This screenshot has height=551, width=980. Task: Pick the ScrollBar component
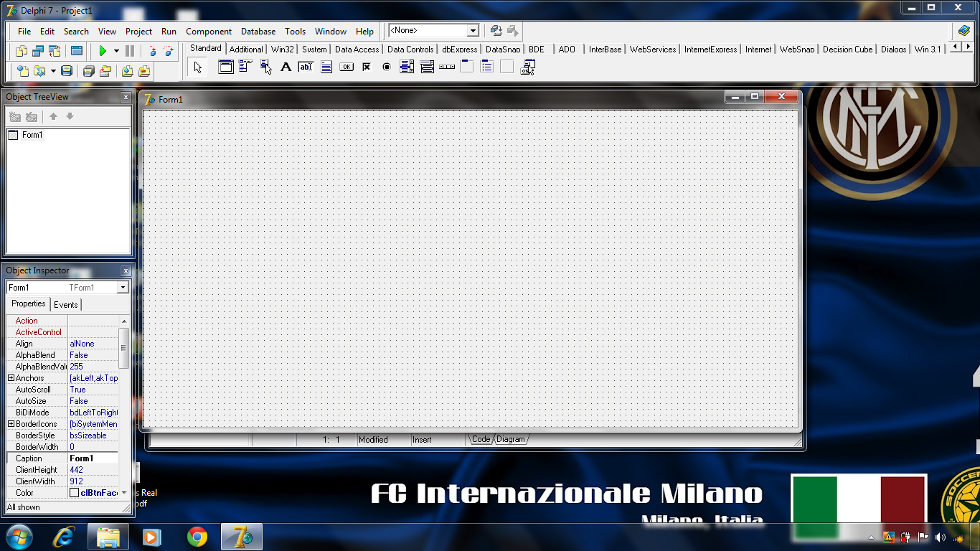[x=447, y=67]
